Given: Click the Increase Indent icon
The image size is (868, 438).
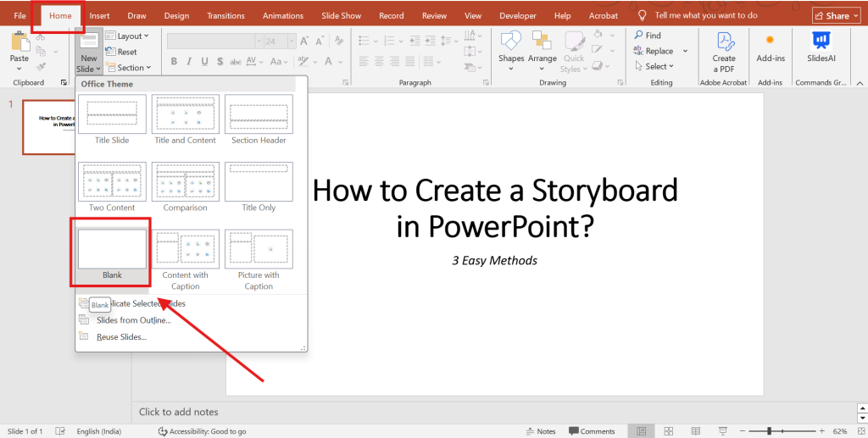Looking at the screenshot, I should 430,41.
